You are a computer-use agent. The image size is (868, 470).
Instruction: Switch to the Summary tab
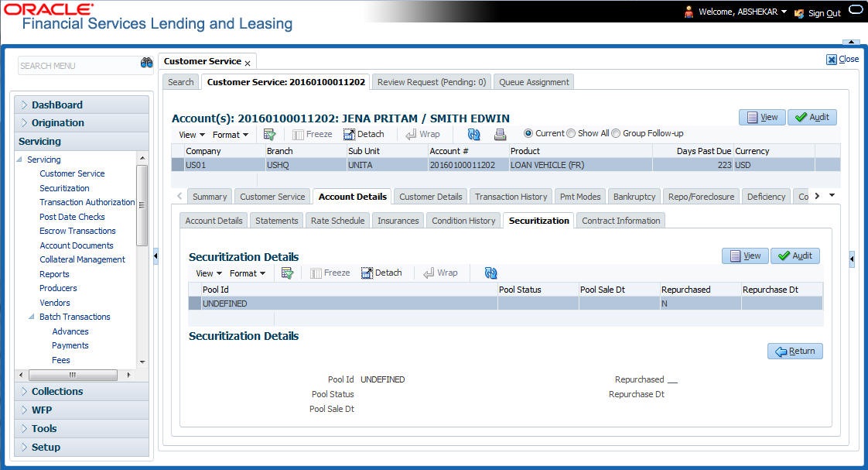[x=210, y=197]
